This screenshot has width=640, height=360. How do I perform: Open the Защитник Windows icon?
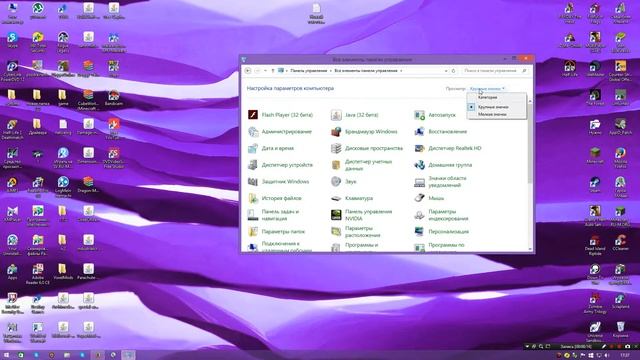(x=253, y=182)
